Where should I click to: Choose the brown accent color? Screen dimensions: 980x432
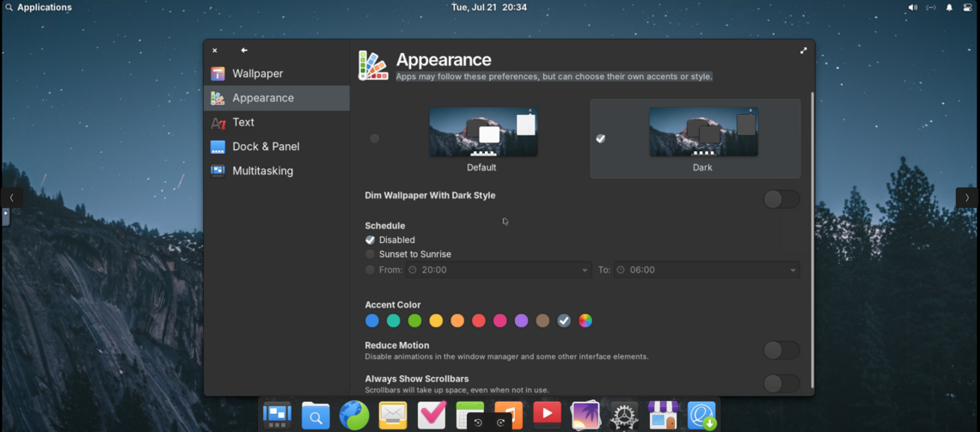[542, 321]
